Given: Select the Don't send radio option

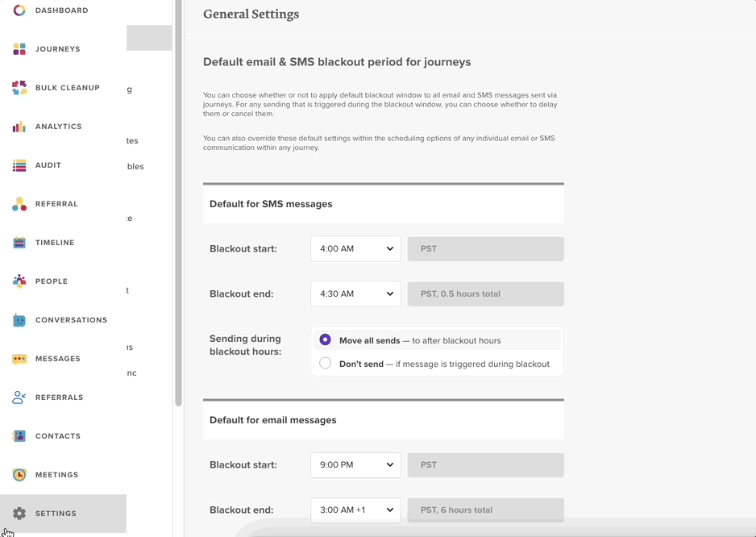Looking at the screenshot, I should click(325, 363).
